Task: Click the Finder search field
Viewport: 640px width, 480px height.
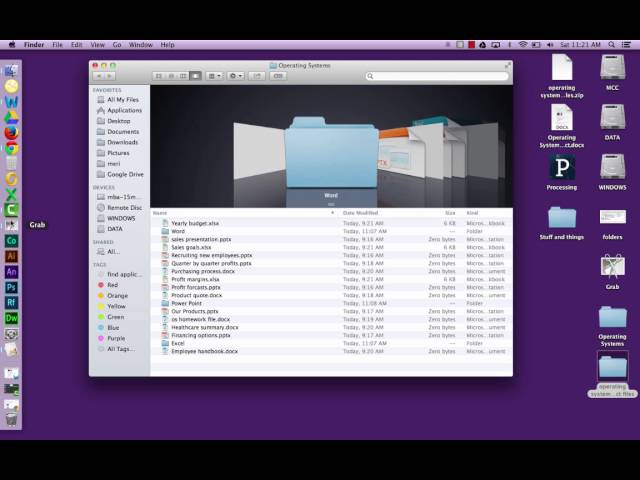Action: (437, 76)
